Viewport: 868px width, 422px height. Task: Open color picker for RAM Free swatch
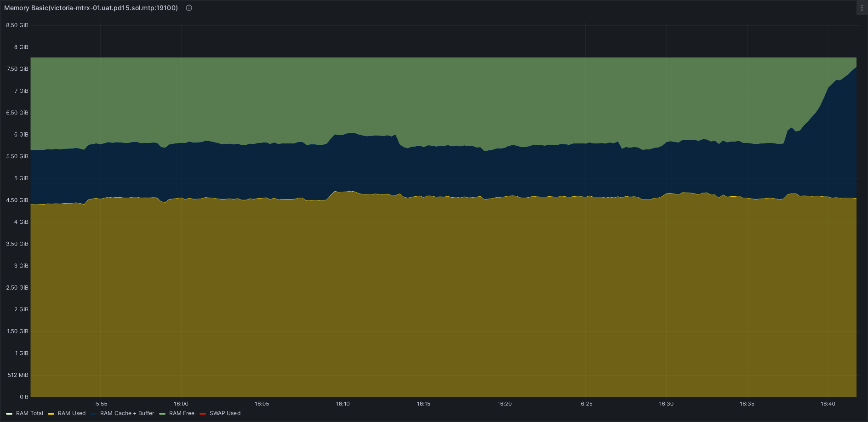click(162, 414)
